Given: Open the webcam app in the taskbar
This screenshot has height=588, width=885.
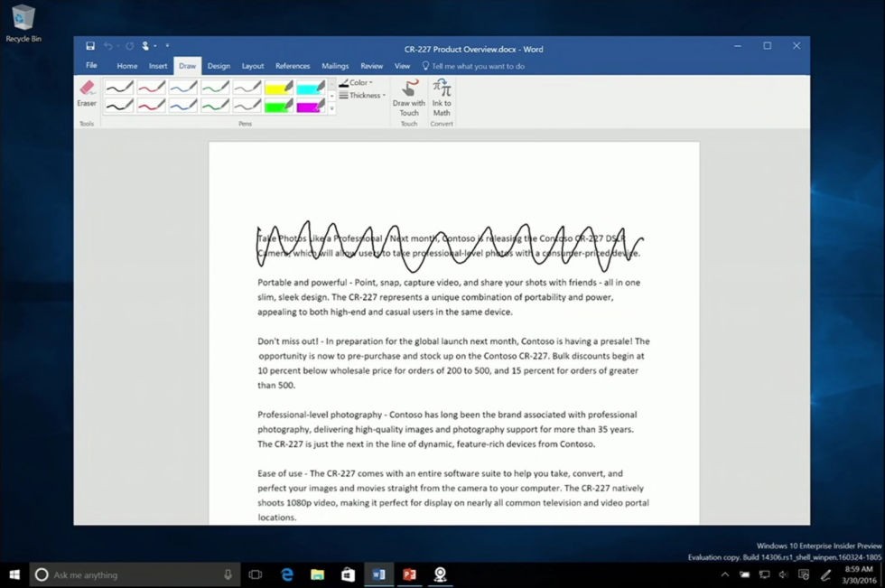Looking at the screenshot, I should point(441,574).
